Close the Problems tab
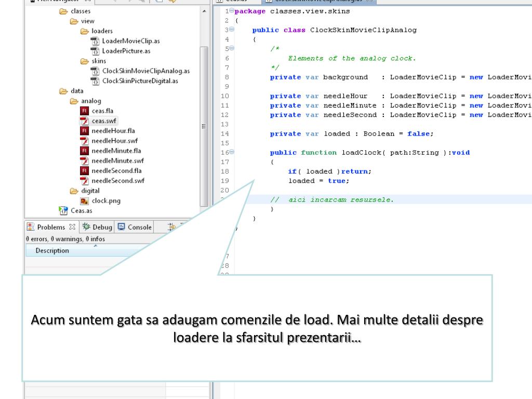This screenshot has height=399, width=532. [72, 227]
